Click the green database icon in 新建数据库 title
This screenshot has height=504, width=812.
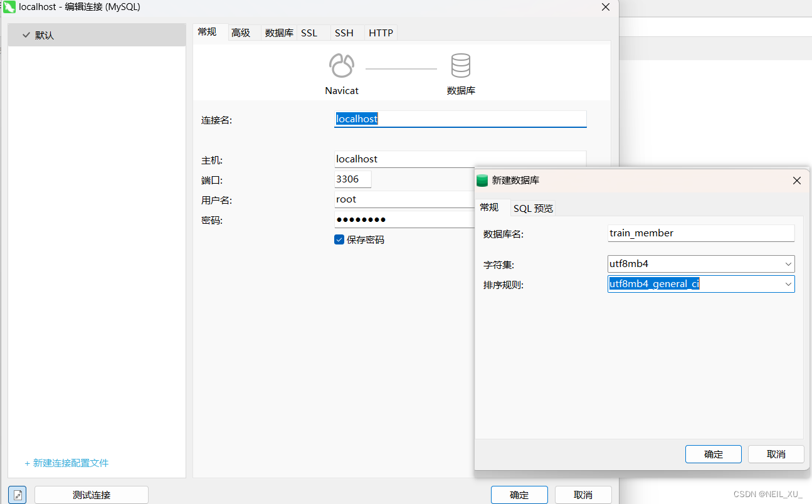coord(482,181)
